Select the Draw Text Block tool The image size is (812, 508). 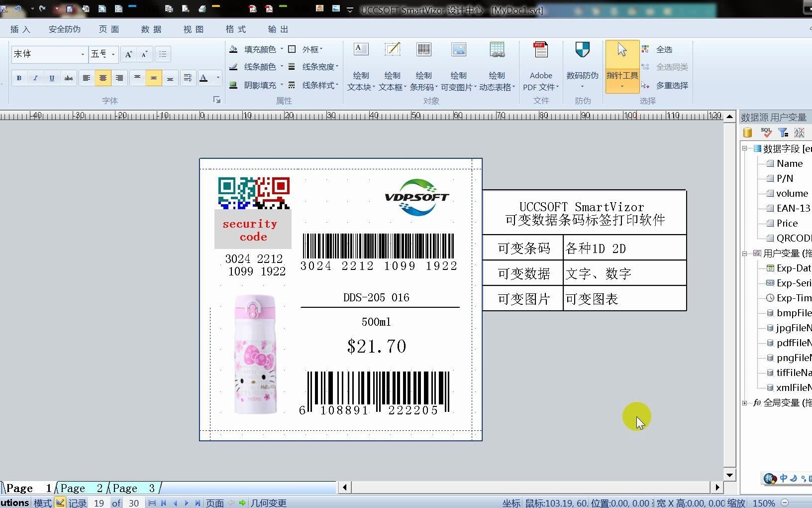pos(361,67)
